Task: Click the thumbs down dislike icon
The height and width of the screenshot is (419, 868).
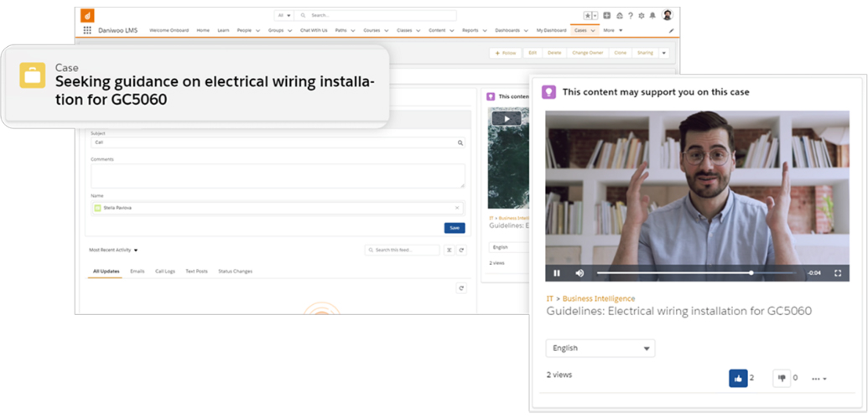Action: coord(782,379)
